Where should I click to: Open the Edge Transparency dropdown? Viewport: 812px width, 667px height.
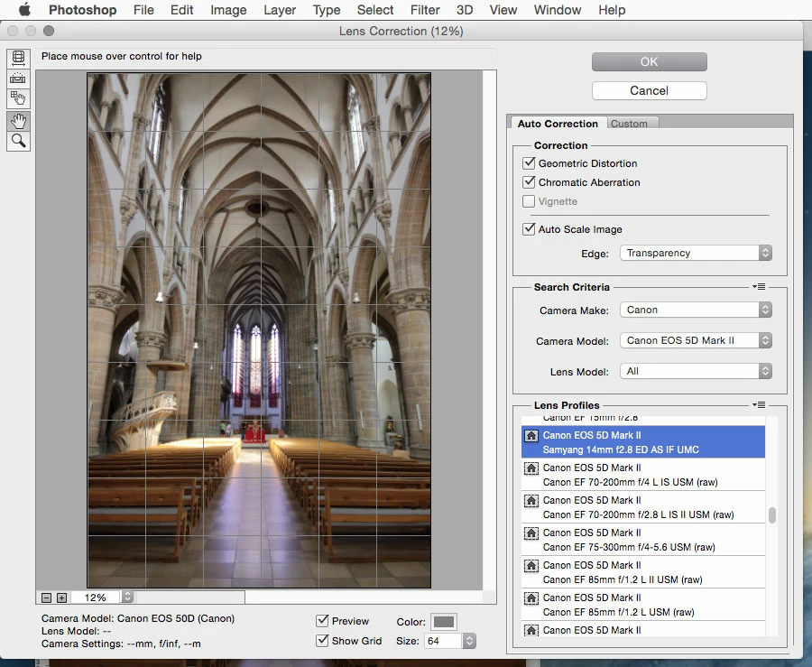point(696,253)
